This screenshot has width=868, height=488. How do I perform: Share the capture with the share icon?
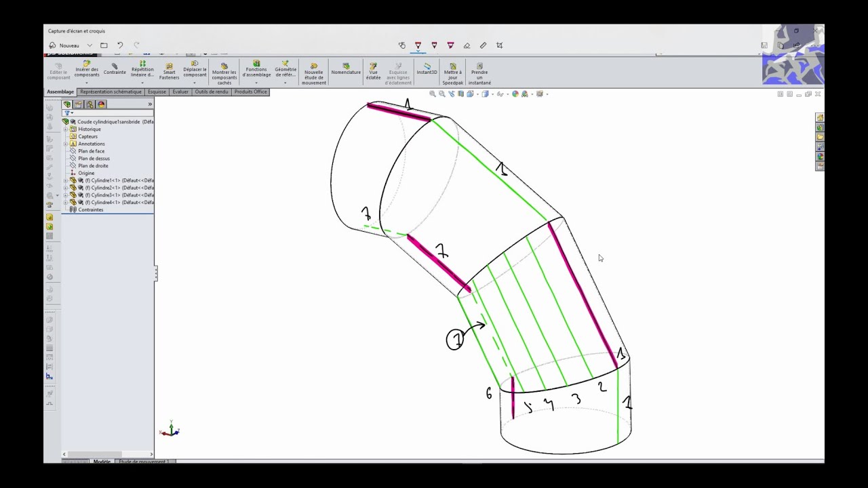(x=797, y=45)
